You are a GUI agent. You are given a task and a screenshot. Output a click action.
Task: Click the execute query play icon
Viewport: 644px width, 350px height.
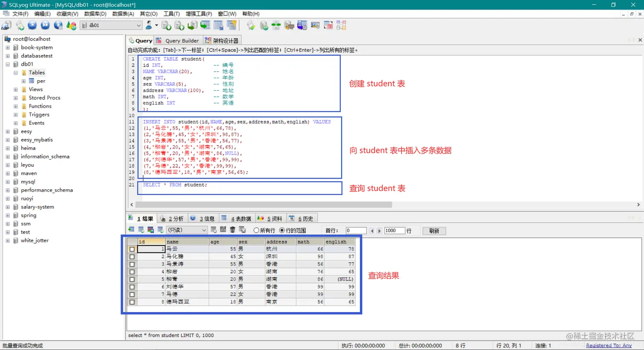[x=32, y=26]
